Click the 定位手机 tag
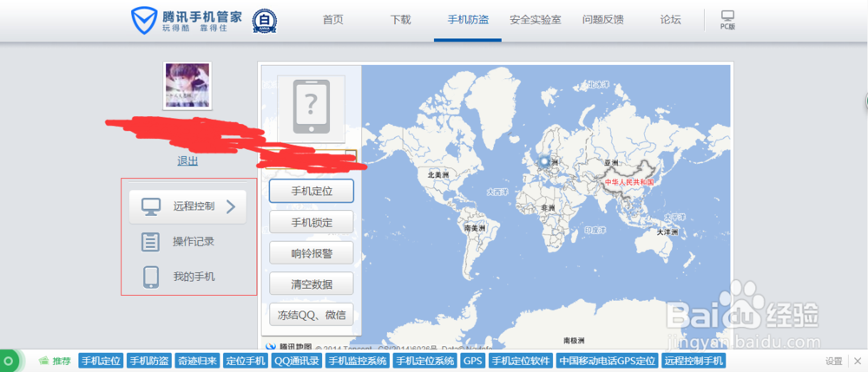The image size is (868, 372). click(x=246, y=362)
